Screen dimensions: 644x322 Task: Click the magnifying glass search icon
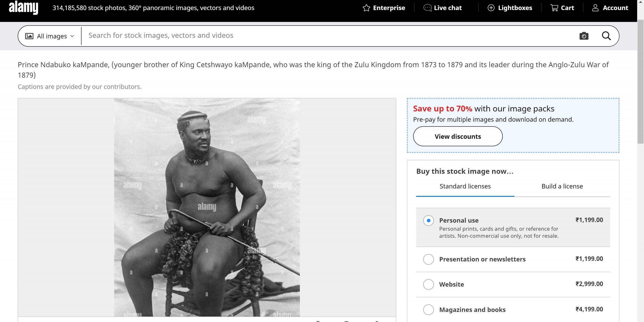tap(606, 36)
